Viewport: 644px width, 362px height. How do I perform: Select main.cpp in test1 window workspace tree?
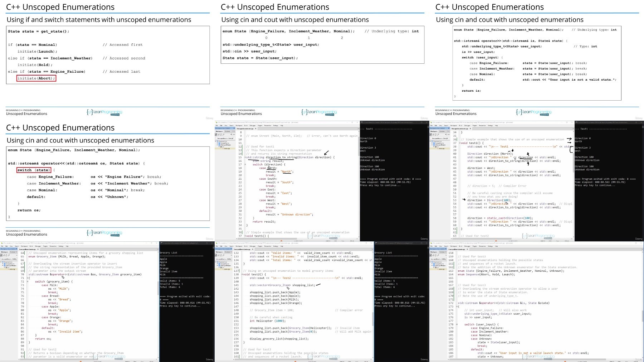pos(441,149)
